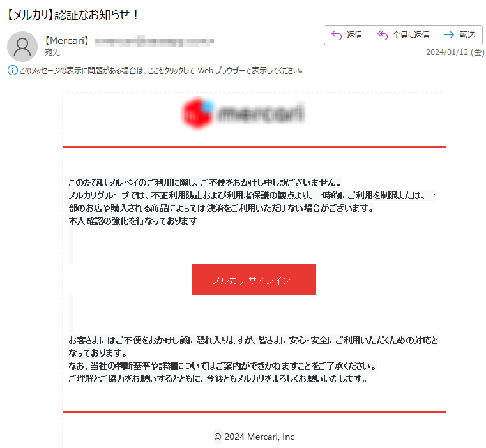Screen dimensions: 486x448
Task: Click the 転送 forward button label
Action: point(467,35)
